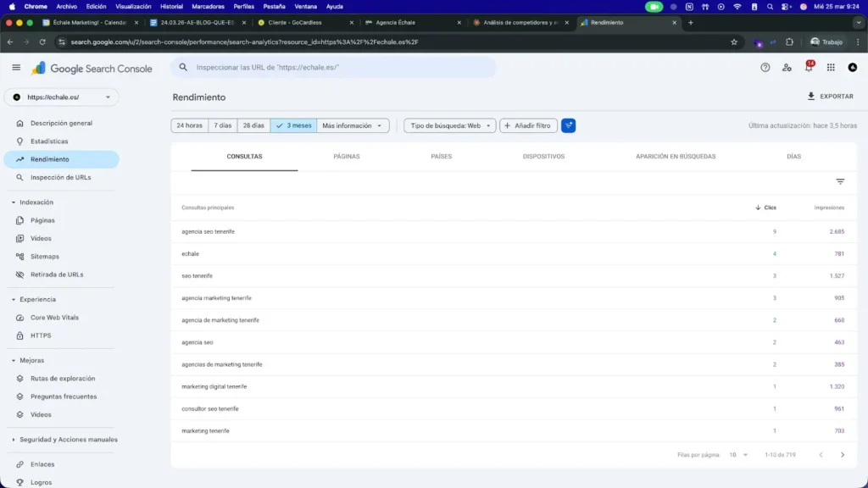Click the Google account avatar
Image resolution: width=868 pixels, height=488 pixels.
pos(853,66)
